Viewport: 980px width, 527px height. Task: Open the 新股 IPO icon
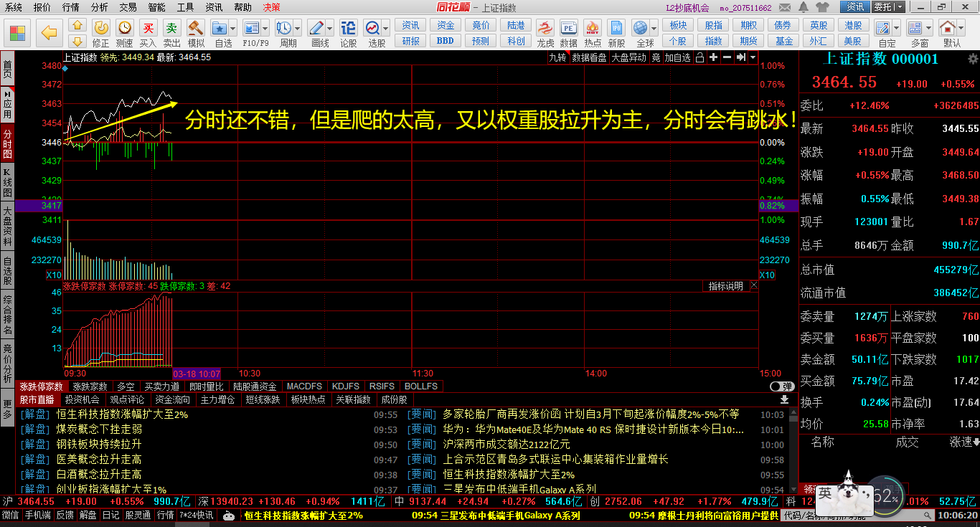pos(616,28)
